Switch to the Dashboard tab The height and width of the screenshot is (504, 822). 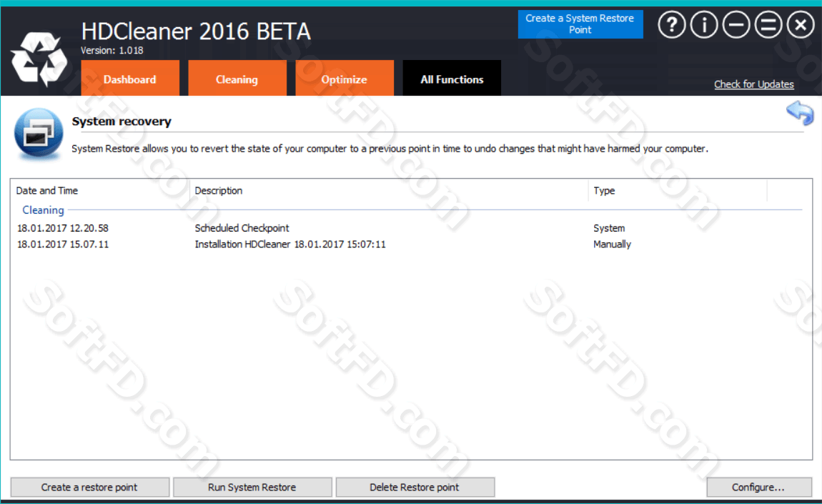click(130, 78)
